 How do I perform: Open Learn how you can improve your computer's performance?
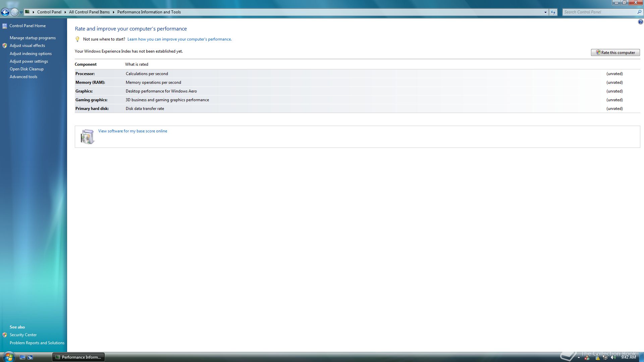pyautogui.click(x=179, y=39)
